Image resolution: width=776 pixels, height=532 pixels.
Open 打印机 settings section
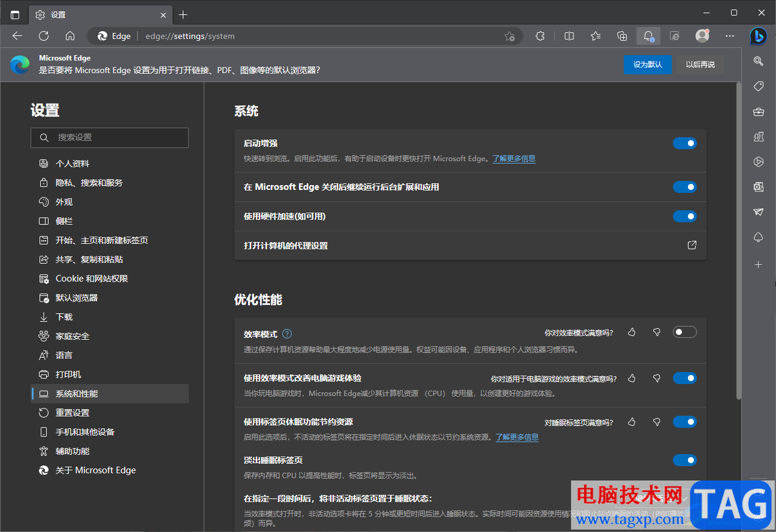pos(110,374)
